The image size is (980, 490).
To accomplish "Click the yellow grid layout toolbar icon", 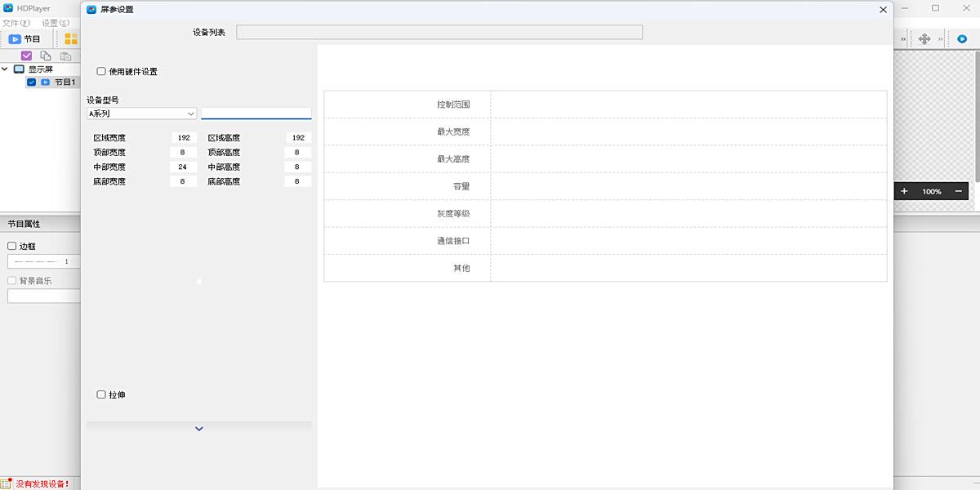I will point(71,38).
